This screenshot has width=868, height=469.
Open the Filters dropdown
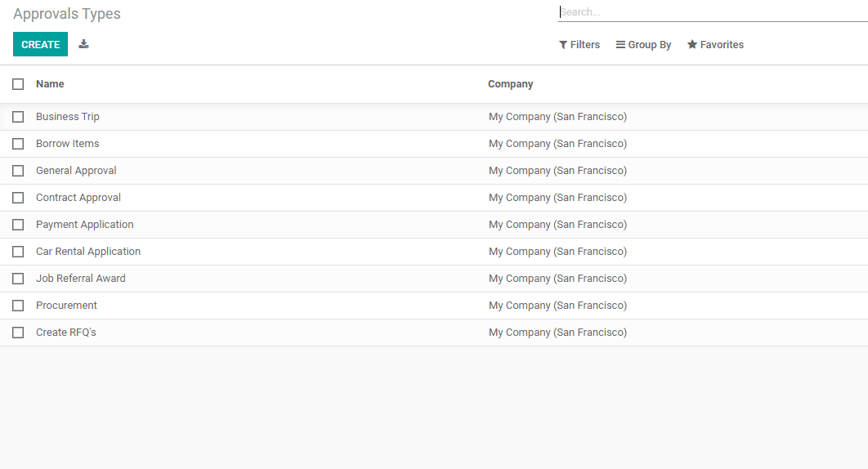(579, 45)
